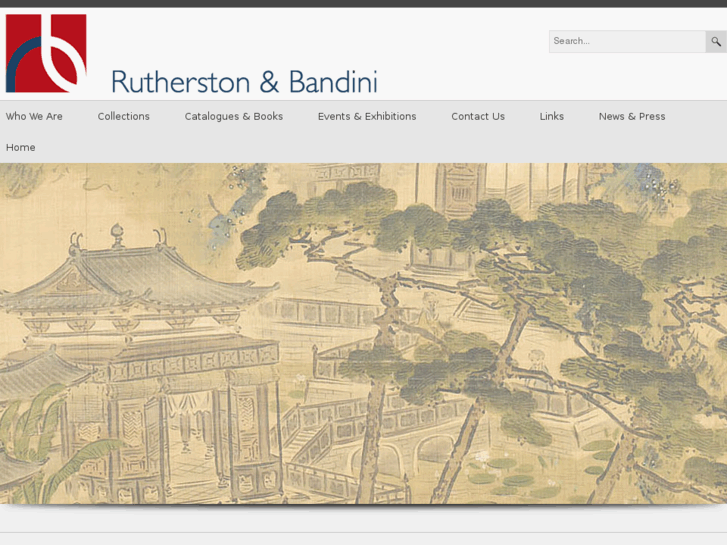Open Events & Exhibitions page

coord(367,116)
